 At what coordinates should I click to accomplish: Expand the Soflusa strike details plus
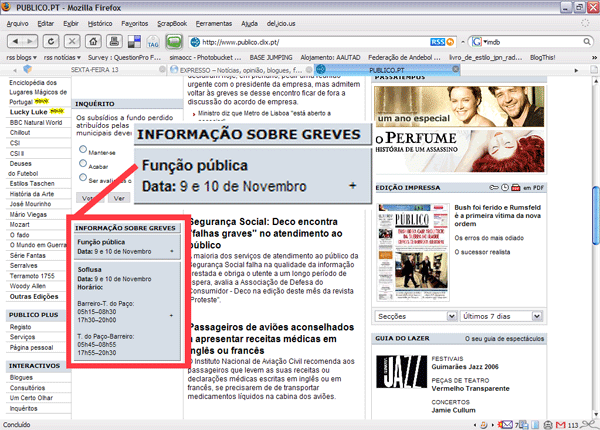tap(171, 316)
